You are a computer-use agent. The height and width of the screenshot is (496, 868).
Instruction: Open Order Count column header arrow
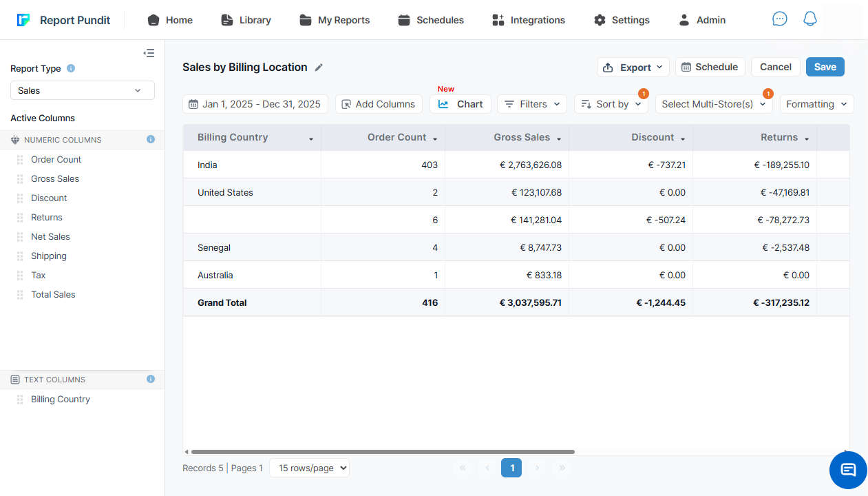[435, 139]
